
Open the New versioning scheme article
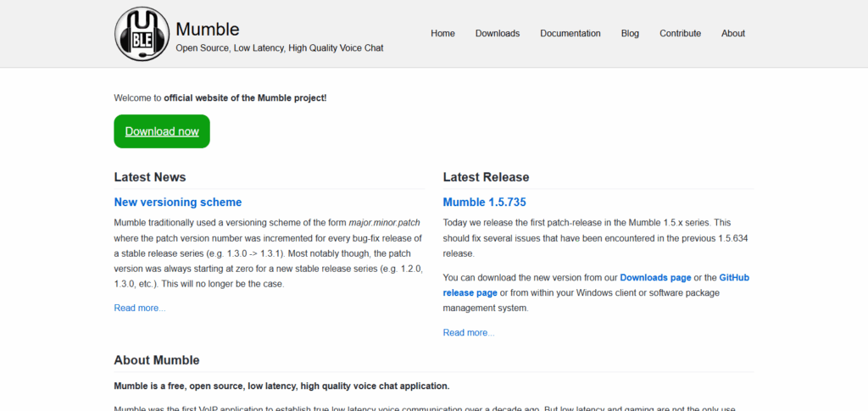(x=178, y=202)
